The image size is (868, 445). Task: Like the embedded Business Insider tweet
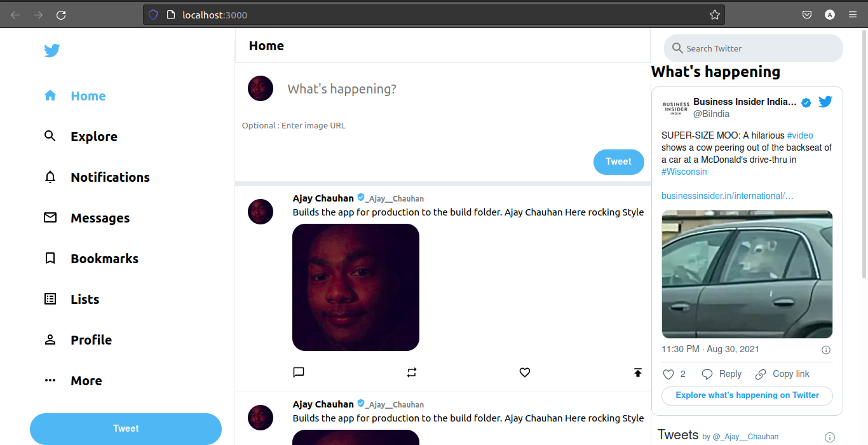click(x=668, y=374)
